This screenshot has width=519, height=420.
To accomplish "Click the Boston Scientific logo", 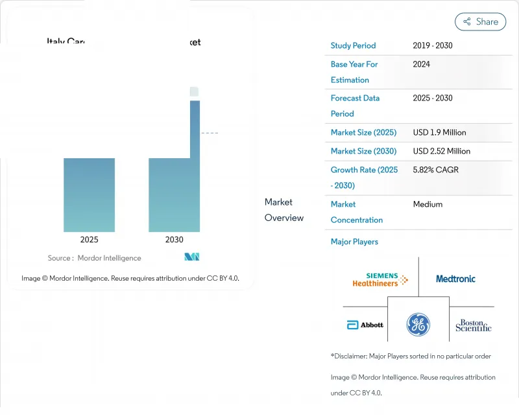I will click(473, 325).
